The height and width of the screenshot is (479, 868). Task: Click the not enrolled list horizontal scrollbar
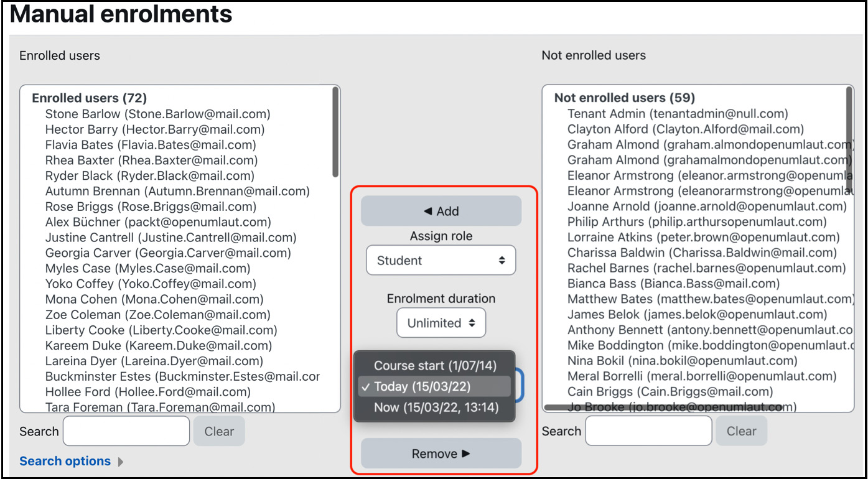coord(663,407)
